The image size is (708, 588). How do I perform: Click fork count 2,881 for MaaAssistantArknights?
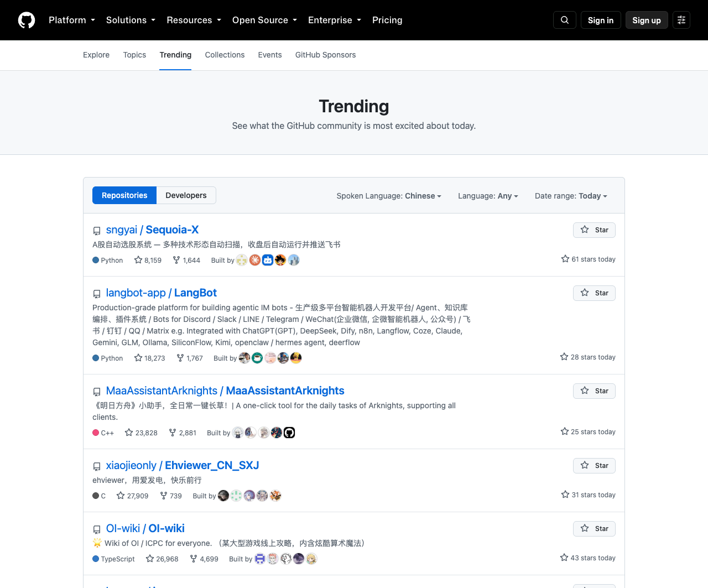point(183,433)
